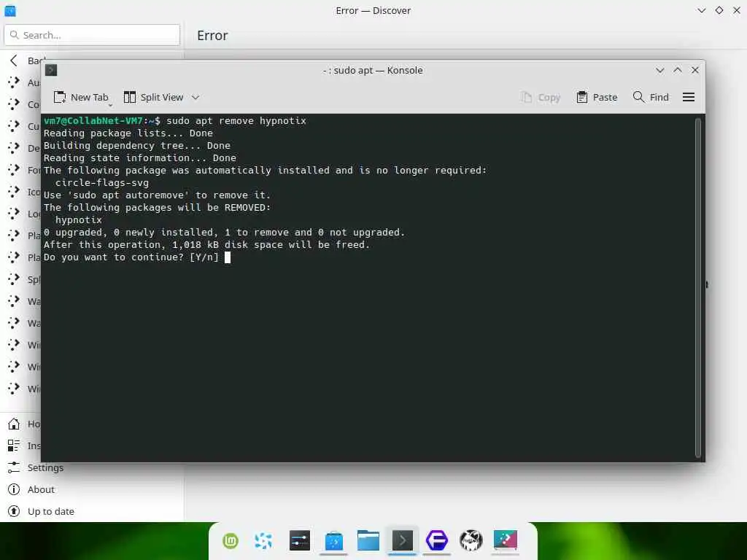The image size is (747, 560).
Task: Click 'Do you want to continue? [Y/n]' prompt
Action: click(131, 257)
